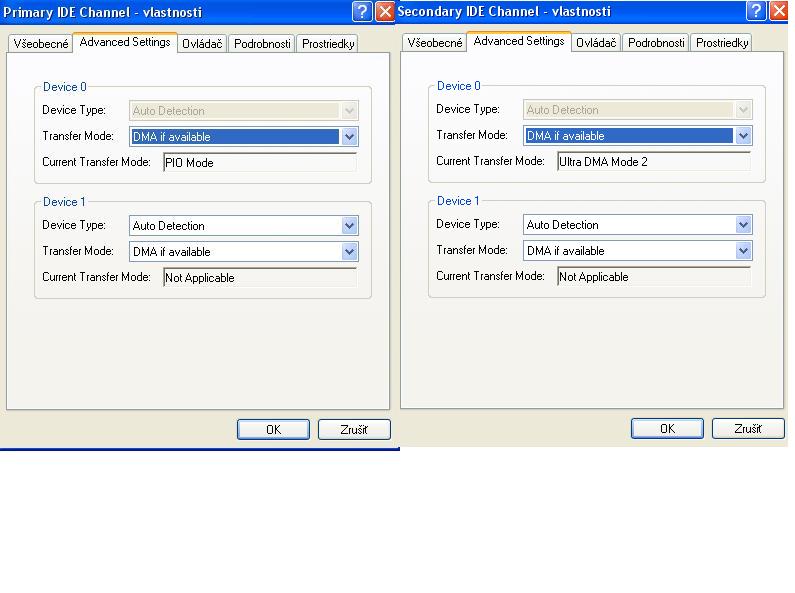Switch to Všeobecné tab in Primary IDE window
The height and width of the screenshot is (593, 795).
pos(41,44)
